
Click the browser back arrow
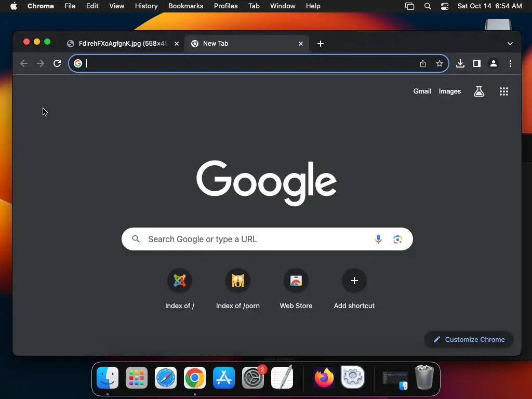pyautogui.click(x=24, y=63)
